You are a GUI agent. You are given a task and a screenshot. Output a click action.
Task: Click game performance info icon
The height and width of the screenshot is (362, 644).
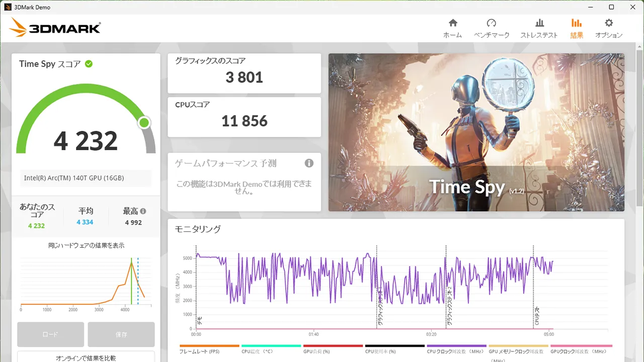[309, 163]
